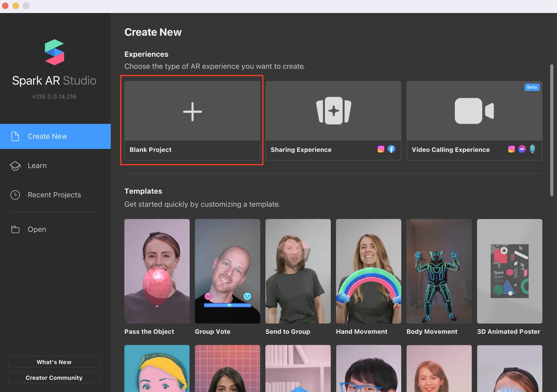Click the Sharing Experience cards icon
Image resolution: width=557 pixels, height=392 pixels.
coord(334,111)
